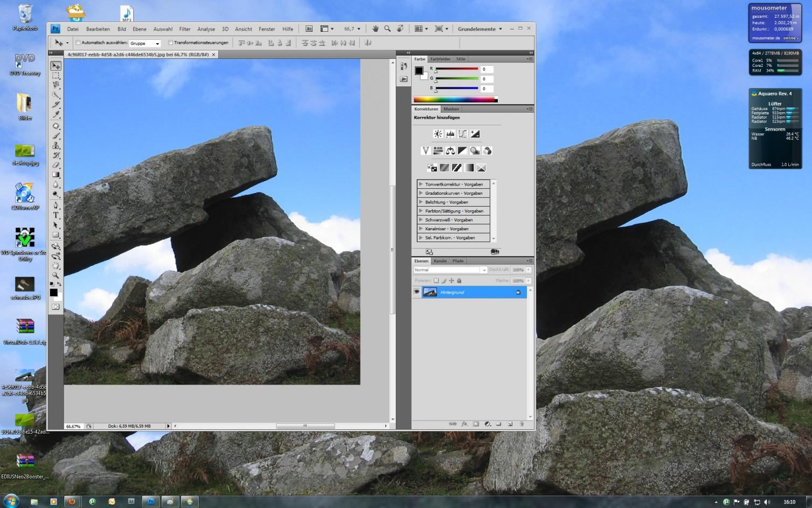Add a Black & White adjustment
Image resolution: width=812 pixels, height=508 pixels.
click(x=462, y=150)
